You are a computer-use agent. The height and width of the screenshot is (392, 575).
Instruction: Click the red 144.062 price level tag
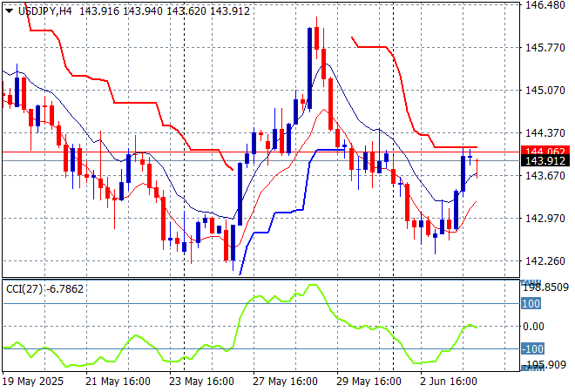(545, 151)
